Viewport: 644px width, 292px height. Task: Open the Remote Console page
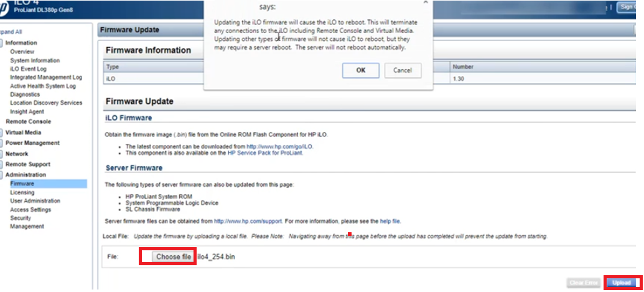29,121
